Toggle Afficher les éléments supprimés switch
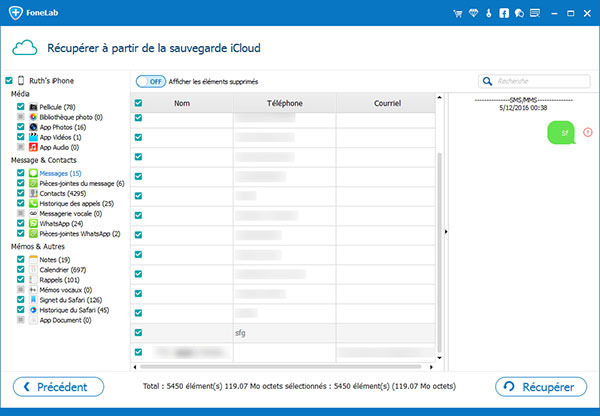This screenshot has height=416, width=600. tap(151, 82)
